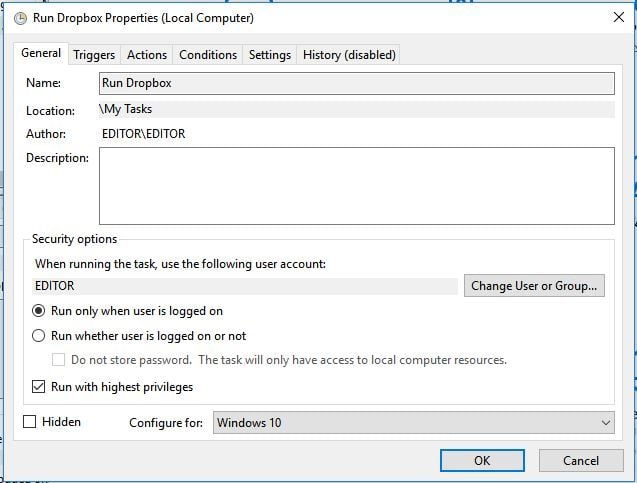Close the Run Dropbox Properties dialog
This screenshot has height=483, width=637.
(x=615, y=17)
